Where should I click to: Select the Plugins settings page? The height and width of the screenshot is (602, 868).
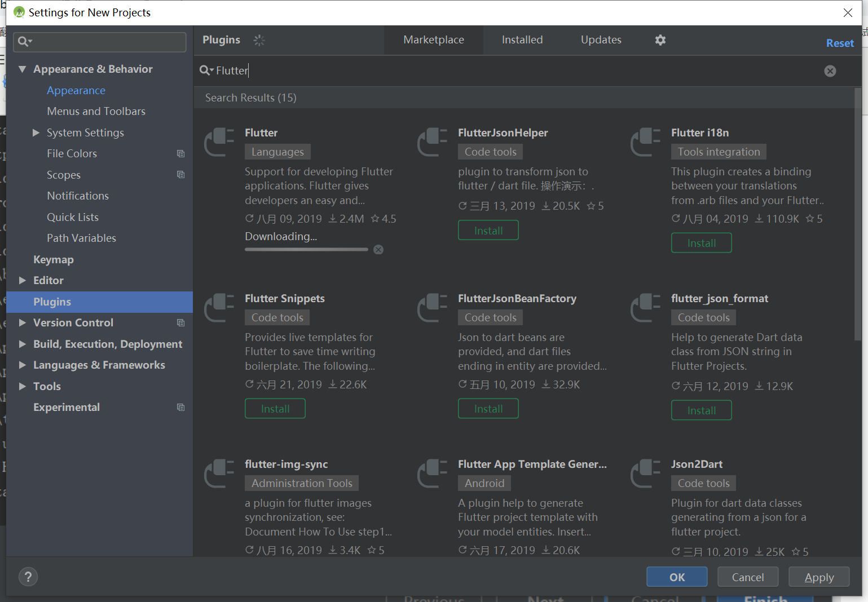pyautogui.click(x=99, y=302)
